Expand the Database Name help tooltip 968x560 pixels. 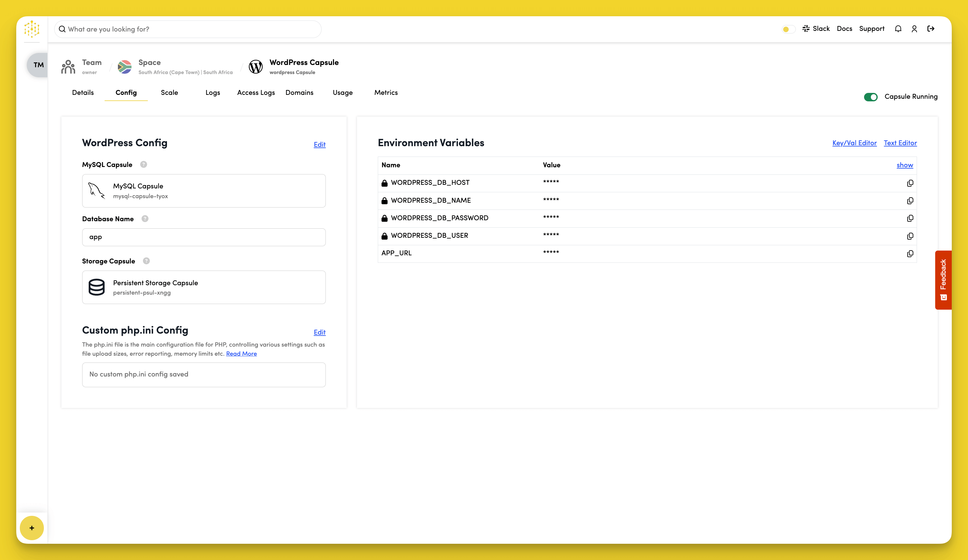[145, 219]
